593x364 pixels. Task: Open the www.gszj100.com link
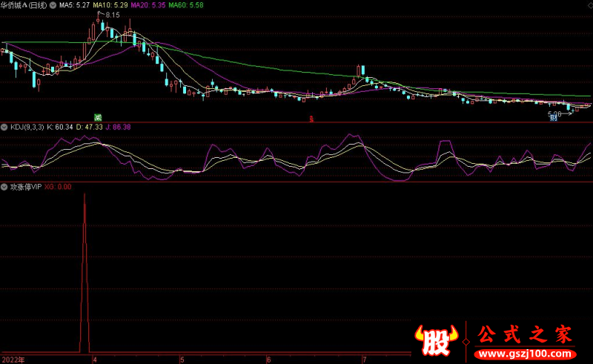click(525, 354)
